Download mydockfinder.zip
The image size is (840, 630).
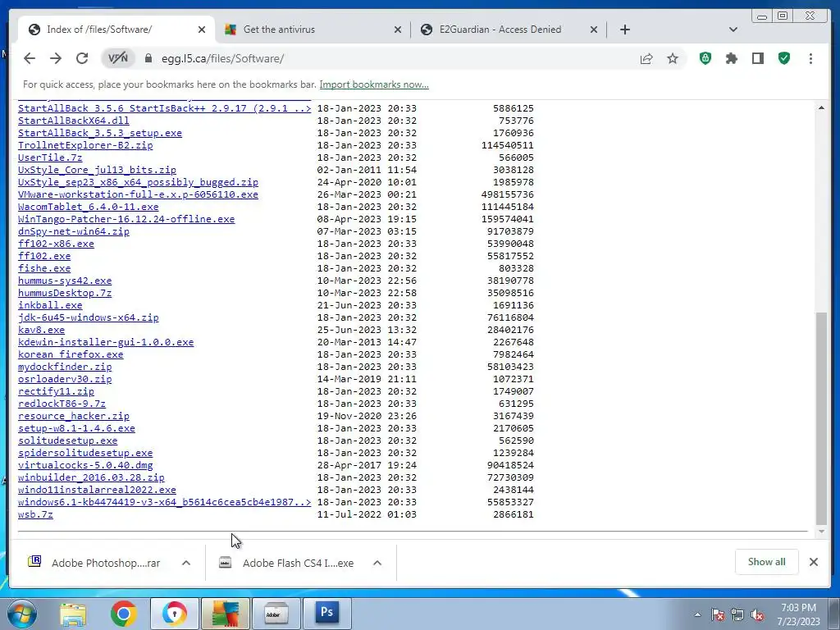pyautogui.click(x=65, y=367)
